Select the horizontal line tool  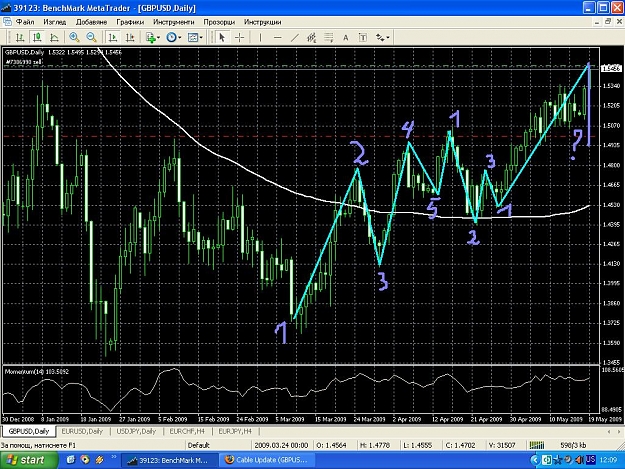[x=278, y=38]
